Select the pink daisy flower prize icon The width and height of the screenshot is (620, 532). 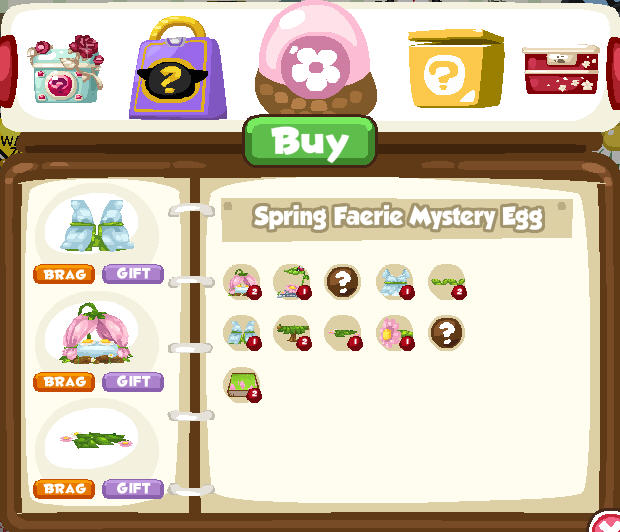395,333
